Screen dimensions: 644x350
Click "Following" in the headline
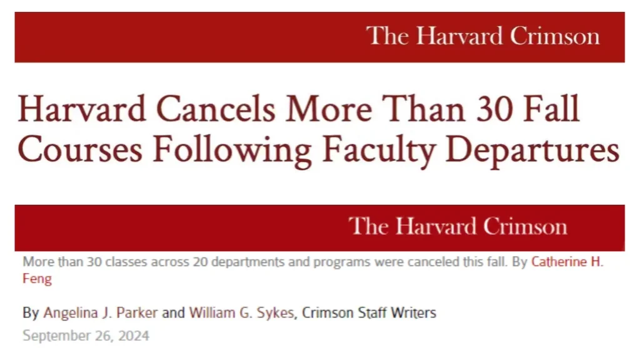[x=238, y=150]
